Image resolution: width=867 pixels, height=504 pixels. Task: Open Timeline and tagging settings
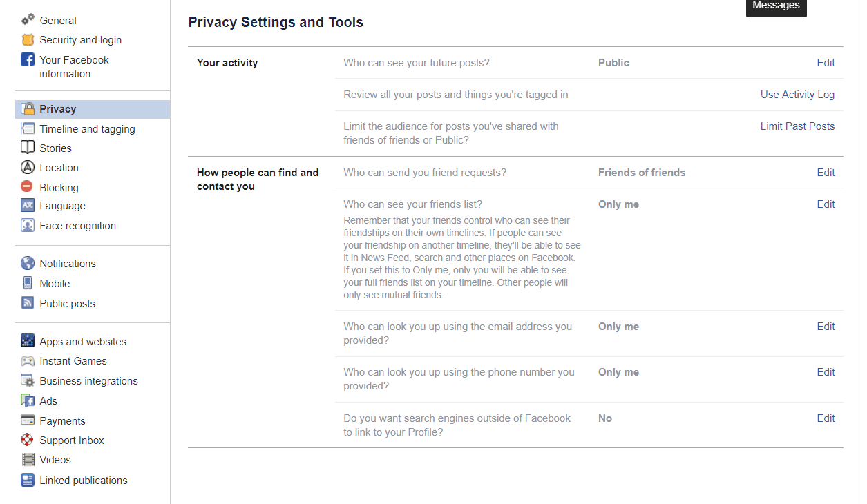(x=87, y=129)
